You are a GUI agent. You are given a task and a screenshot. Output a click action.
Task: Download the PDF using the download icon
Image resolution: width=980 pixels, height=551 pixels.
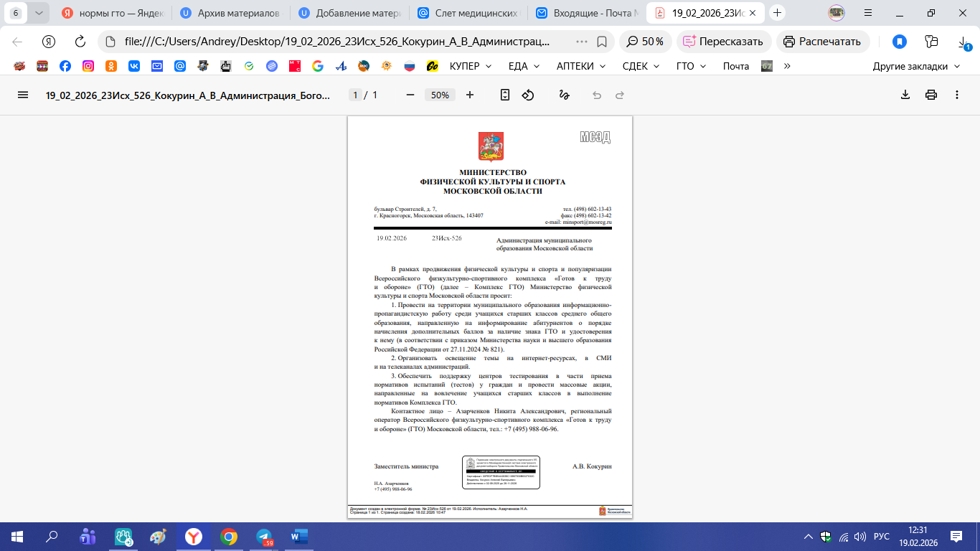coord(905,95)
